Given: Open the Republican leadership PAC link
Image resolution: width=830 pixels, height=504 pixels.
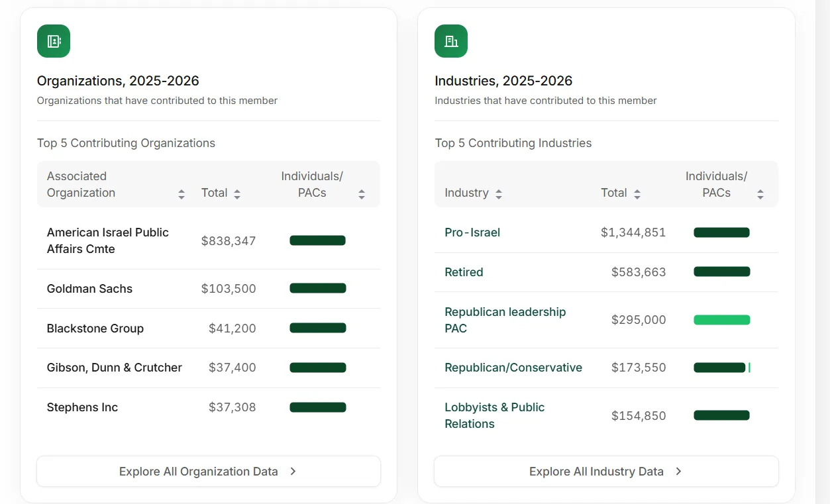Looking at the screenshot, I should [505, 320].
